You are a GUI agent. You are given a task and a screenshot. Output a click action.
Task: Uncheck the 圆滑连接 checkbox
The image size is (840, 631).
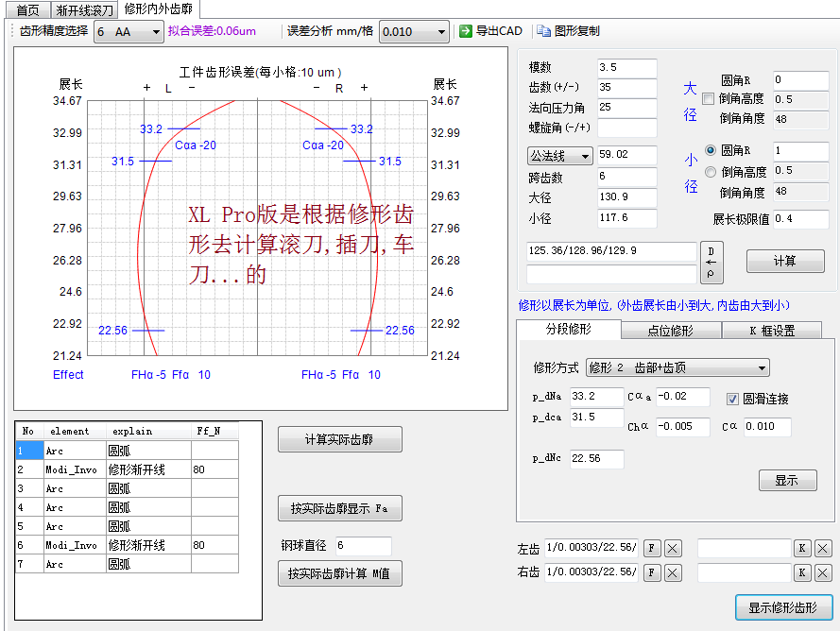(732, 399)
